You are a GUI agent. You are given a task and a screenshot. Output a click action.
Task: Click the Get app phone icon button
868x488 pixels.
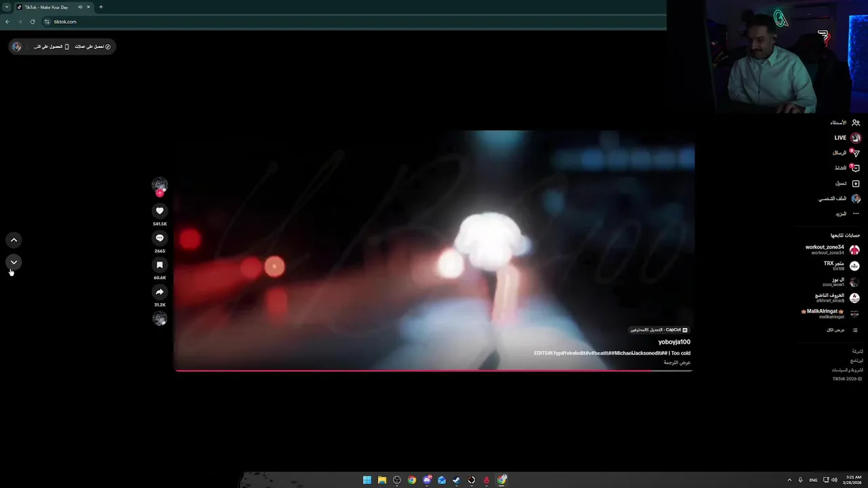click(52, 47)
